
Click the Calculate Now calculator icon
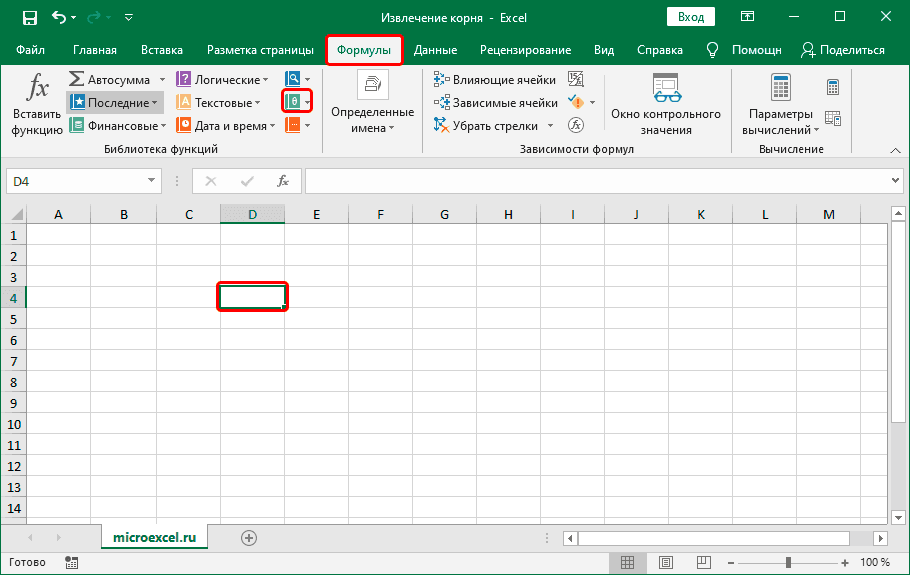pos(833,88)
